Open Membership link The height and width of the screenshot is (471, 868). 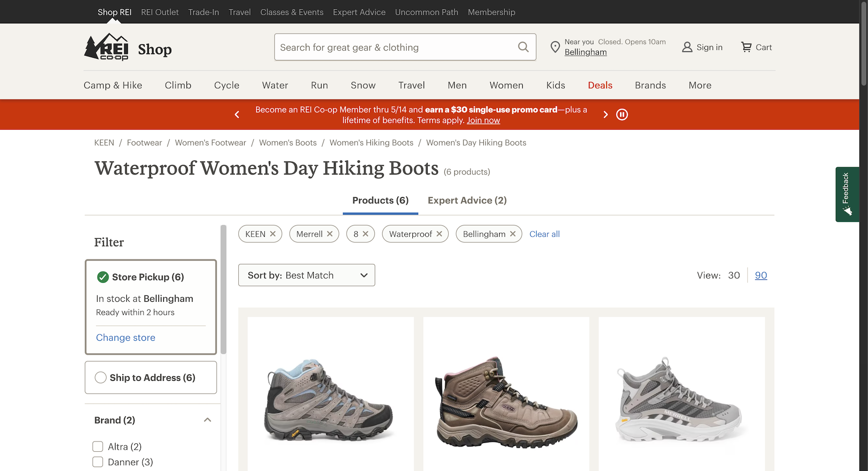492,12
